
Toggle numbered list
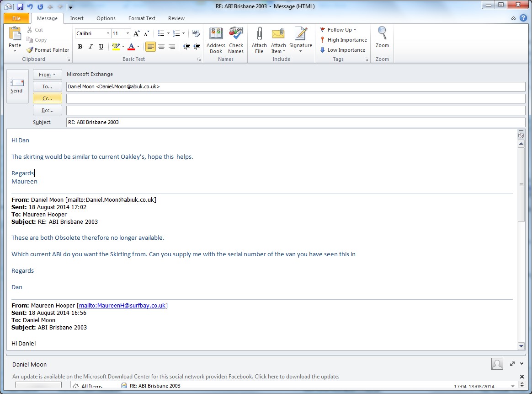(176, 33)
